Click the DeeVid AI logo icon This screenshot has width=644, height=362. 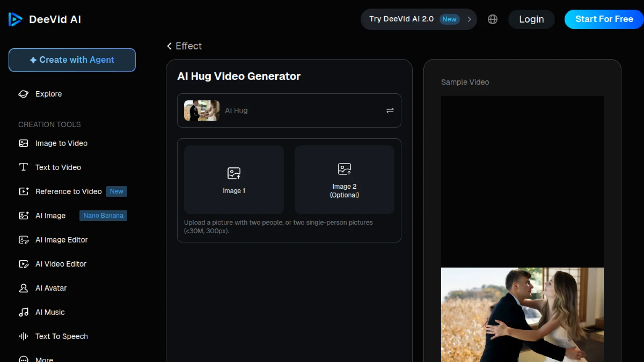(x=15, y=19)
